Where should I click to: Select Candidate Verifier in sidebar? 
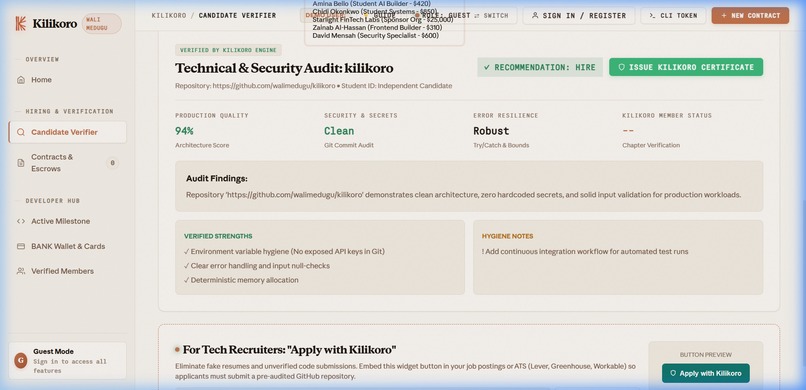tap(67, 132)
